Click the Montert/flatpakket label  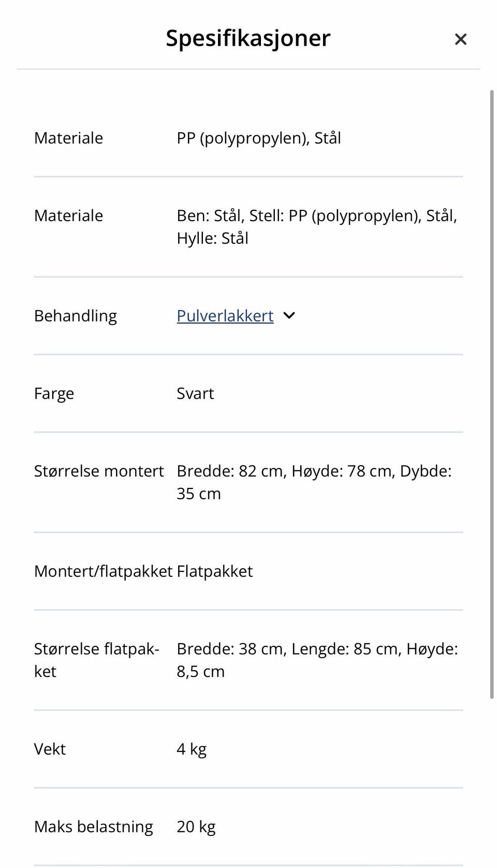pos(103,571)
